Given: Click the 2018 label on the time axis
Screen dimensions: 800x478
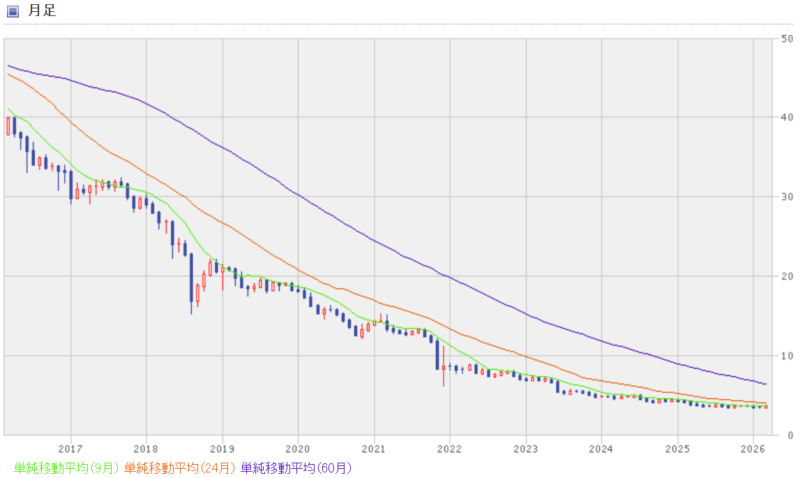Looking at the screenshot, I should click(146, 448).
